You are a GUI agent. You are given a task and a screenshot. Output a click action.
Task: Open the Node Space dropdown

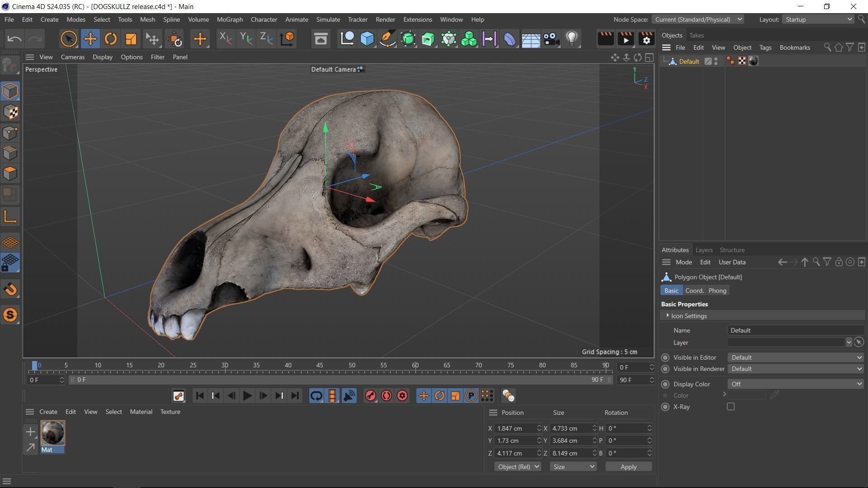click(x=698, y=19)
